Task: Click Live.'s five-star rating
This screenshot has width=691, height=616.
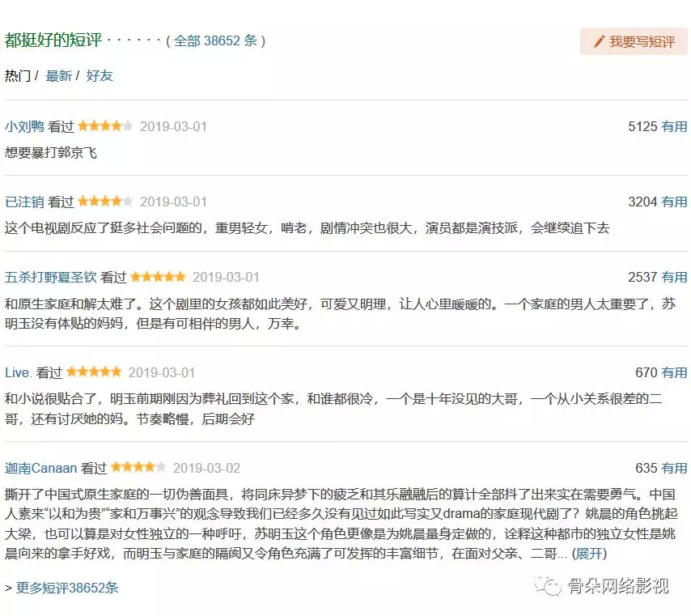Action: [x=94, y=372]
